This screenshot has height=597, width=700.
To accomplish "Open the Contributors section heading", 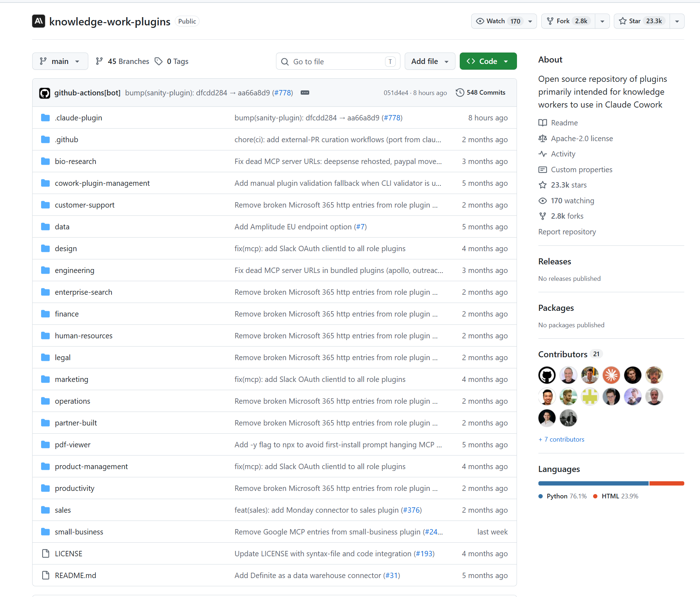I will coord(563,354).
